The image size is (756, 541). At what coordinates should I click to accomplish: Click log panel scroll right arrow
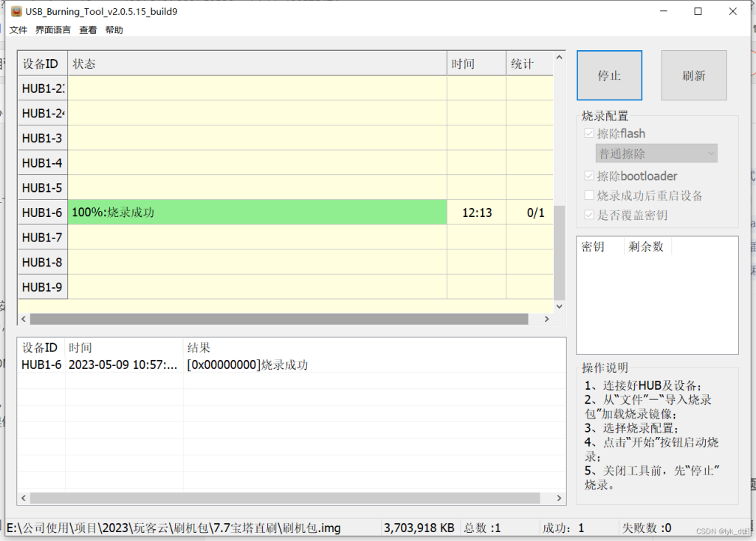pos(560,498)
